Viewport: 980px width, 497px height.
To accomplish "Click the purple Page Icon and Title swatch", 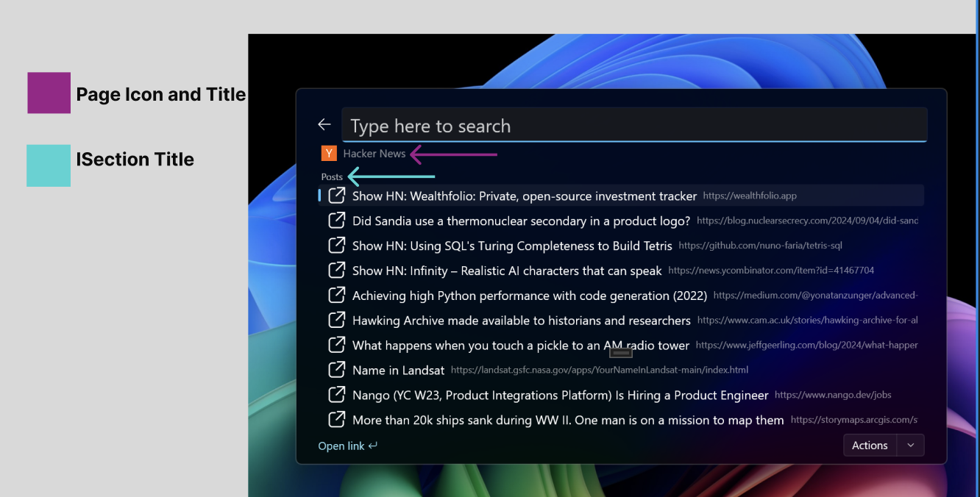I will (x=49, y=93).
